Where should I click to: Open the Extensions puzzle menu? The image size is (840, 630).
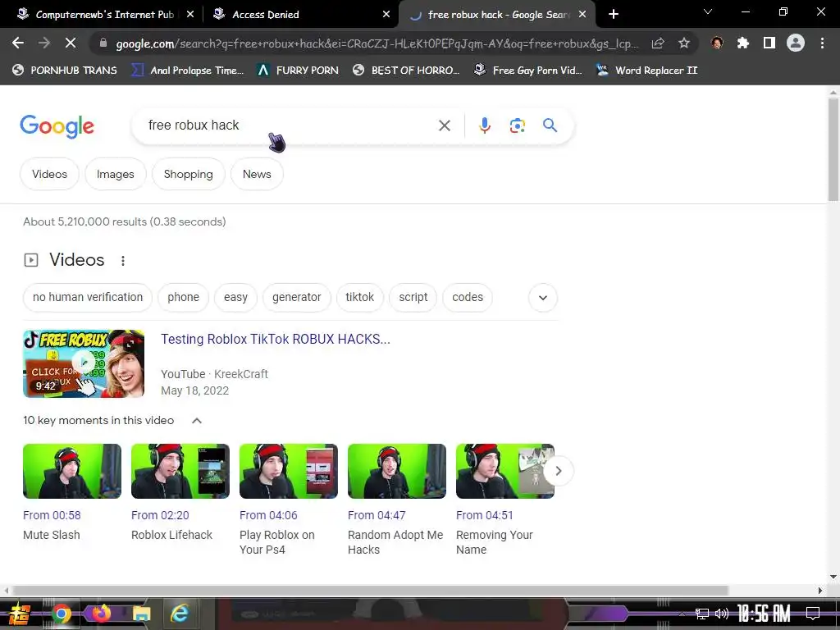pos(743,43)
